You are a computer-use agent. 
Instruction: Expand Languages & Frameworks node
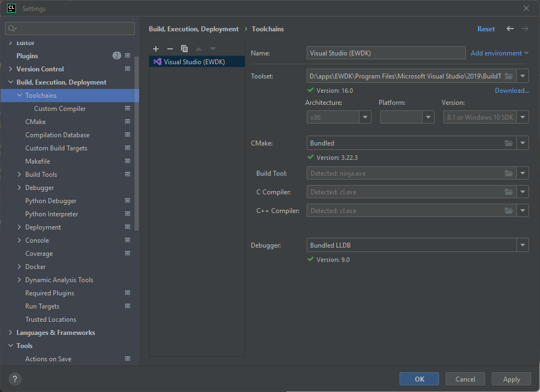10,332
